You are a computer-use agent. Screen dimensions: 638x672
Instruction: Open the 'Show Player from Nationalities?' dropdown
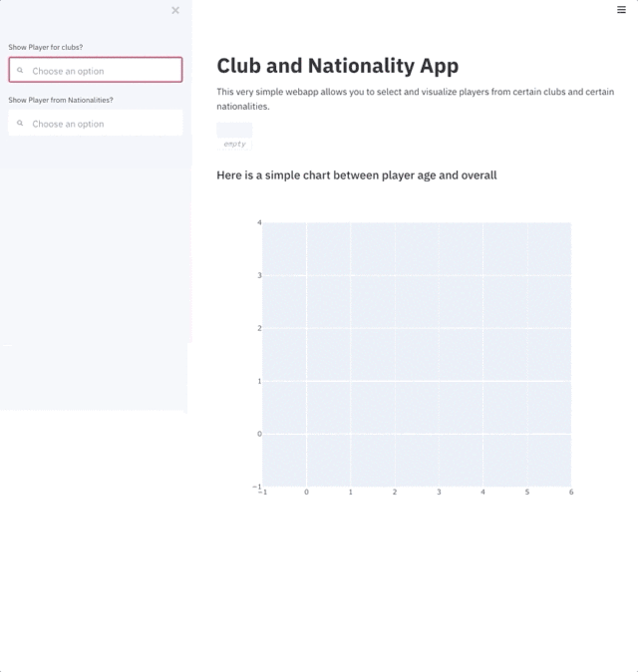(96, 123)
